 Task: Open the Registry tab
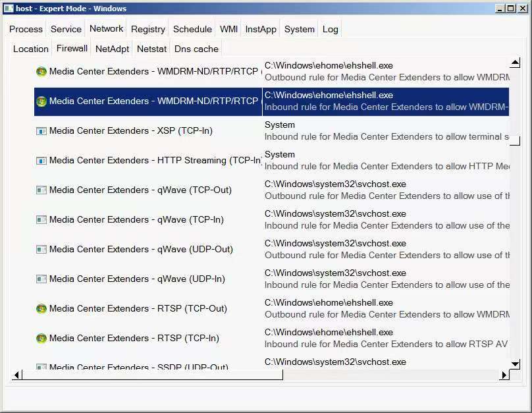click(x=147, y=29)
